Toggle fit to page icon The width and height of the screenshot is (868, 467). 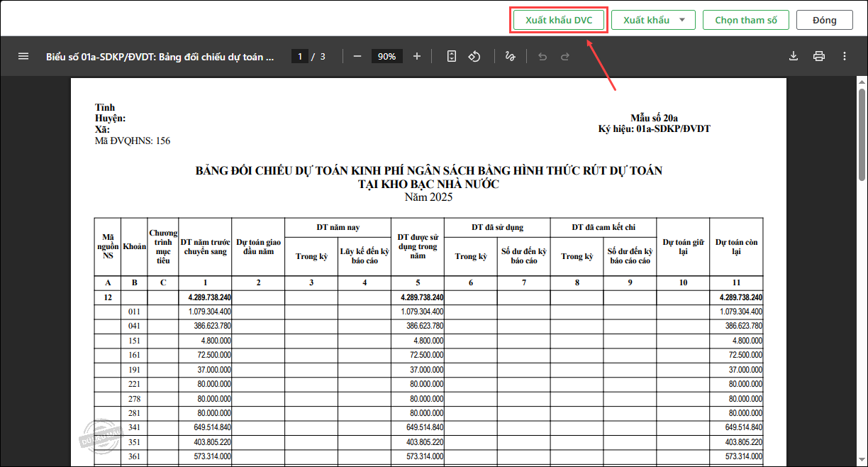point(452,56)
